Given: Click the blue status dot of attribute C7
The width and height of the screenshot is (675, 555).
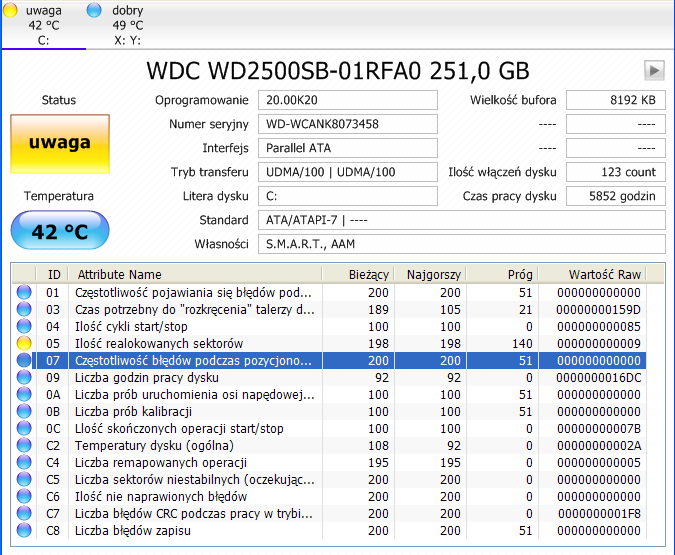Looking at the screenshot, I should pos(24,513).
